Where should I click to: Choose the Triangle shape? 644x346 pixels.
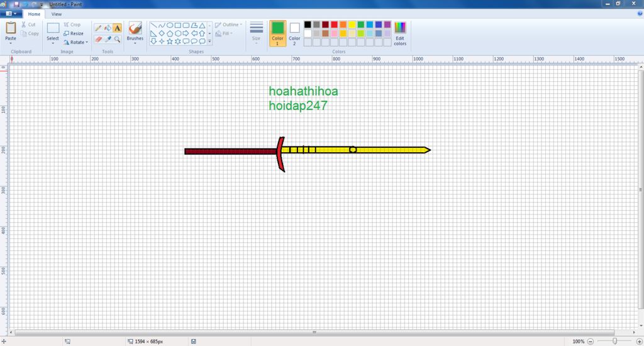(202, 25)
